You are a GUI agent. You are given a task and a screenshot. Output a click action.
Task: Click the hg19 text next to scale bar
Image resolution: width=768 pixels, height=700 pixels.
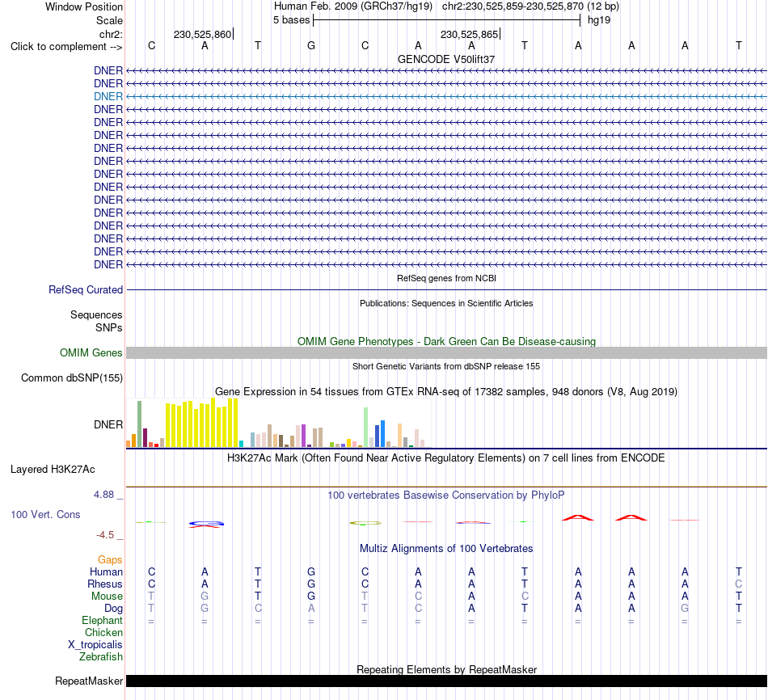(x=599, y=20)
